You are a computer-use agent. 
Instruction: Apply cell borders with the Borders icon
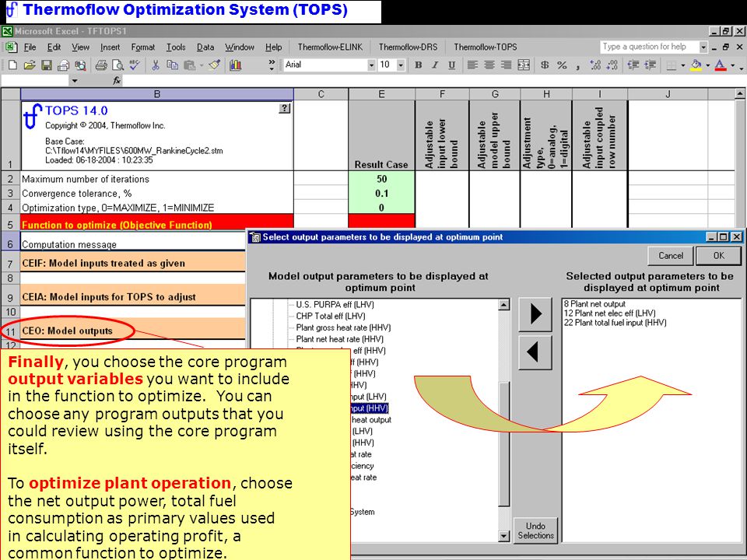coord(671,65)
